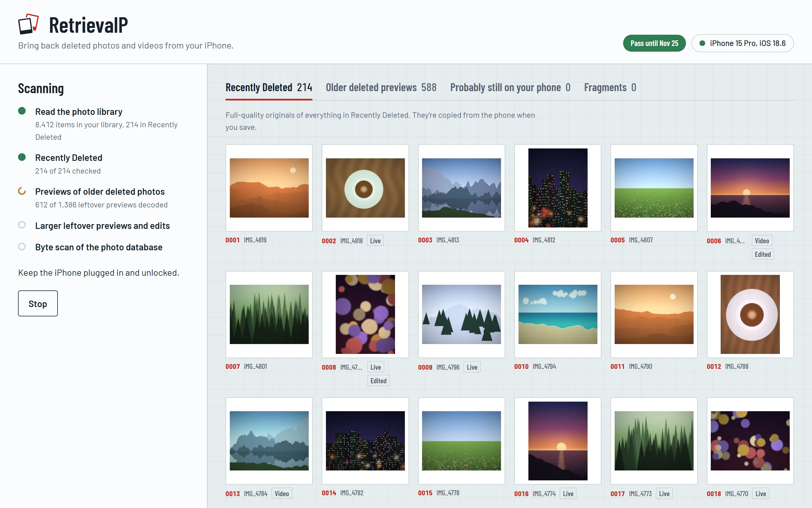Switch to the Recently Deleted tab
This screenshot has height=508, width=812.
tap(269, 88)
